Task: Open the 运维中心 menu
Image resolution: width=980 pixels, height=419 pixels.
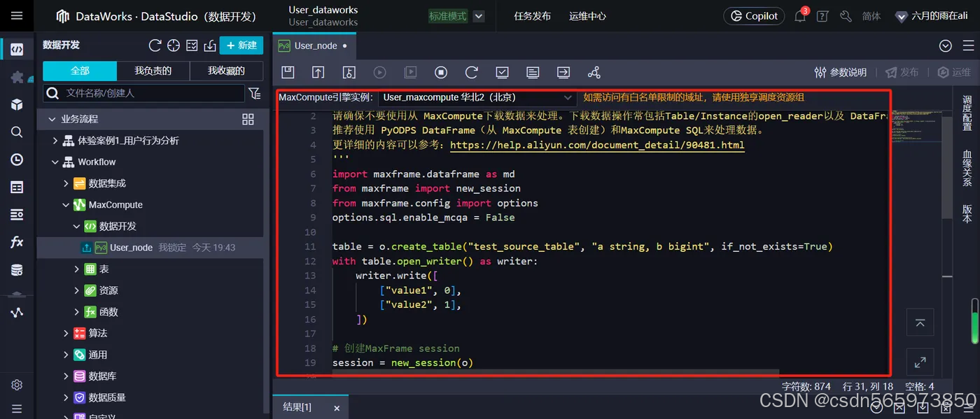Action: [x=587, y=16]
